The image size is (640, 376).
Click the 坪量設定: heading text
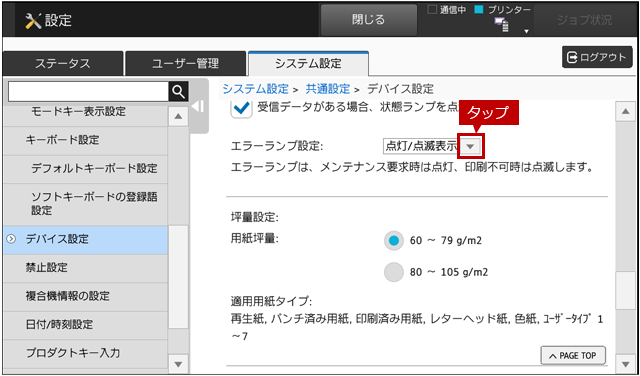pyautogui.click(x=254, y=218)
